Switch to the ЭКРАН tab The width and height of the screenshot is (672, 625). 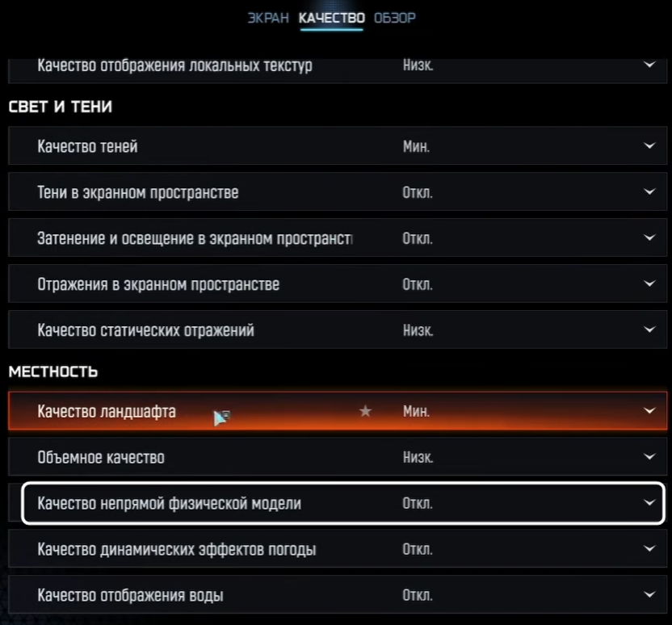coord(267,18)
